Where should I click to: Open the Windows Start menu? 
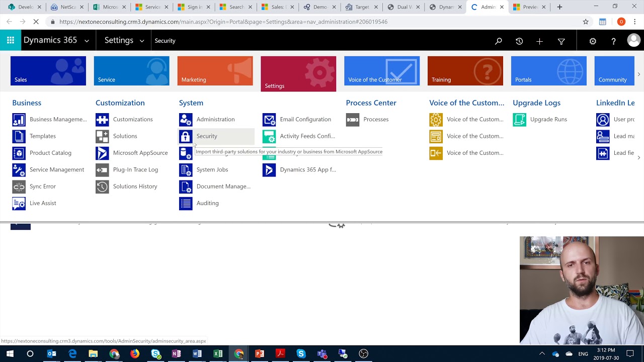point(10,354)
